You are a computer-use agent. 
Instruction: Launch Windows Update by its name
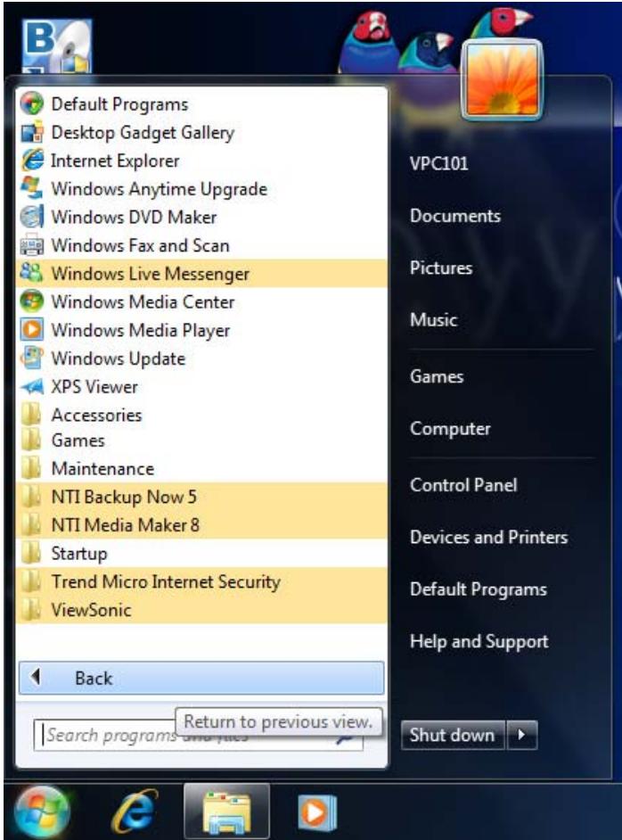click(119, 358)
